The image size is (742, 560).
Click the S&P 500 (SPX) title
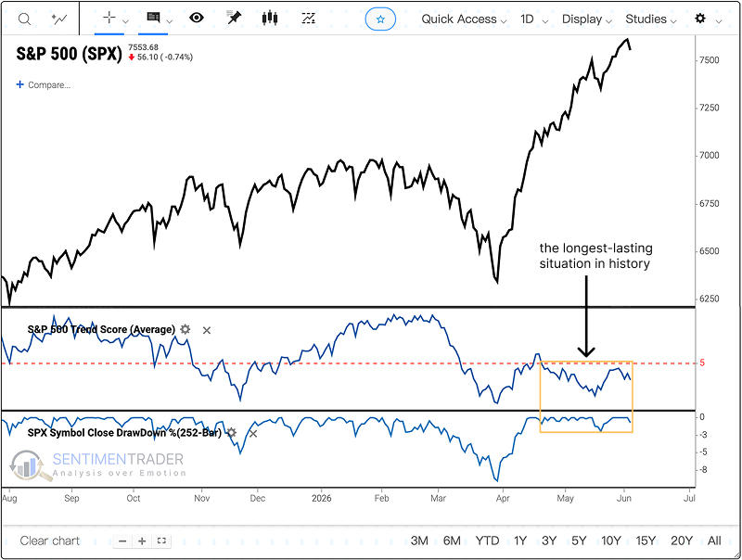click(69, 54)
